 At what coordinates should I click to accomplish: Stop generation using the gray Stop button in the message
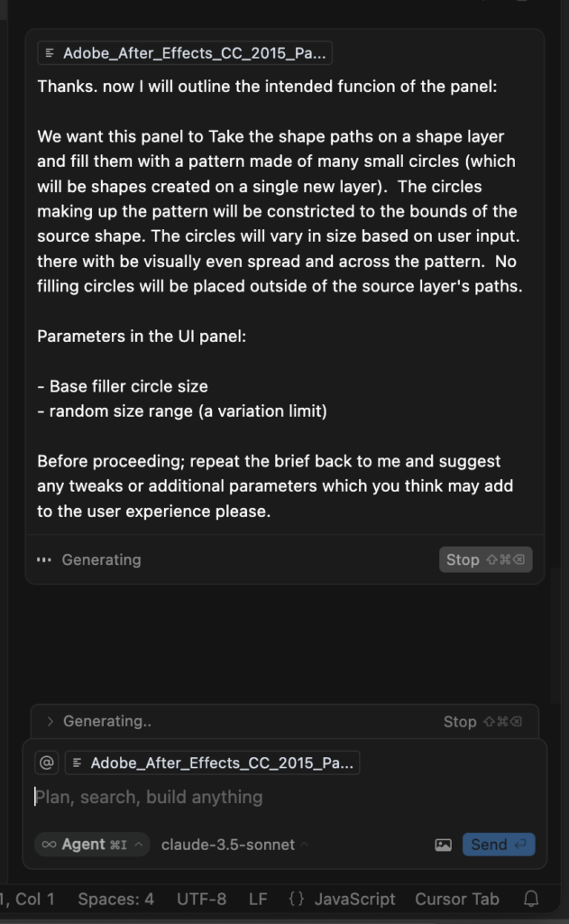(x=485, y=559)
